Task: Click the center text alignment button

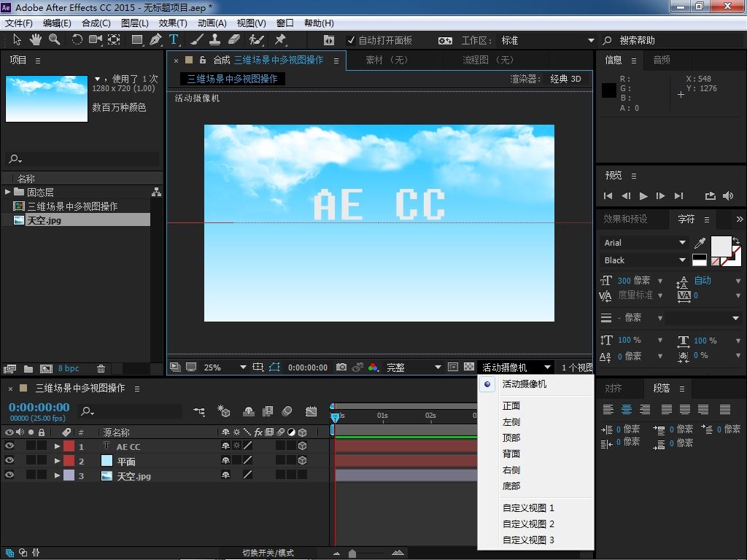Action: [627, 409]
